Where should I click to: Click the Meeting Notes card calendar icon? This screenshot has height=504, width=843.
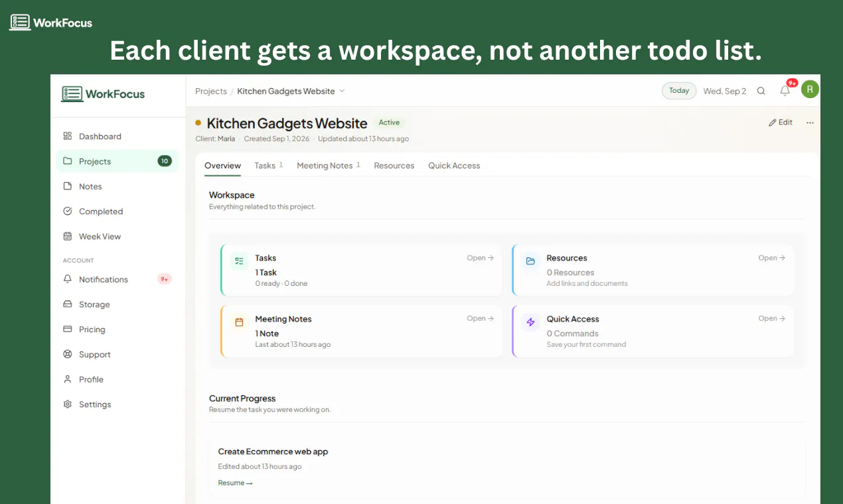point(240,322)
